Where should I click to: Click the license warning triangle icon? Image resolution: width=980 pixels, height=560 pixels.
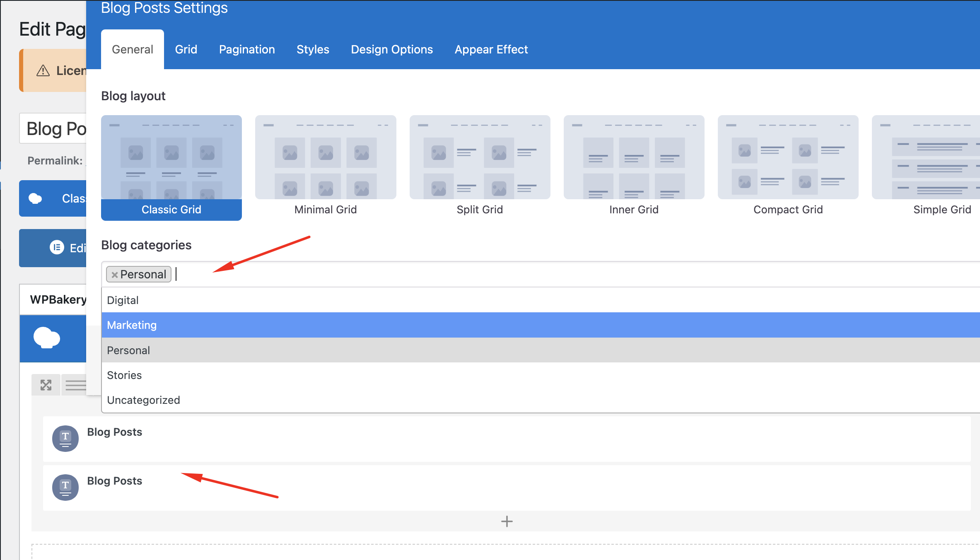pyautogui.click(x=43, y=71)
